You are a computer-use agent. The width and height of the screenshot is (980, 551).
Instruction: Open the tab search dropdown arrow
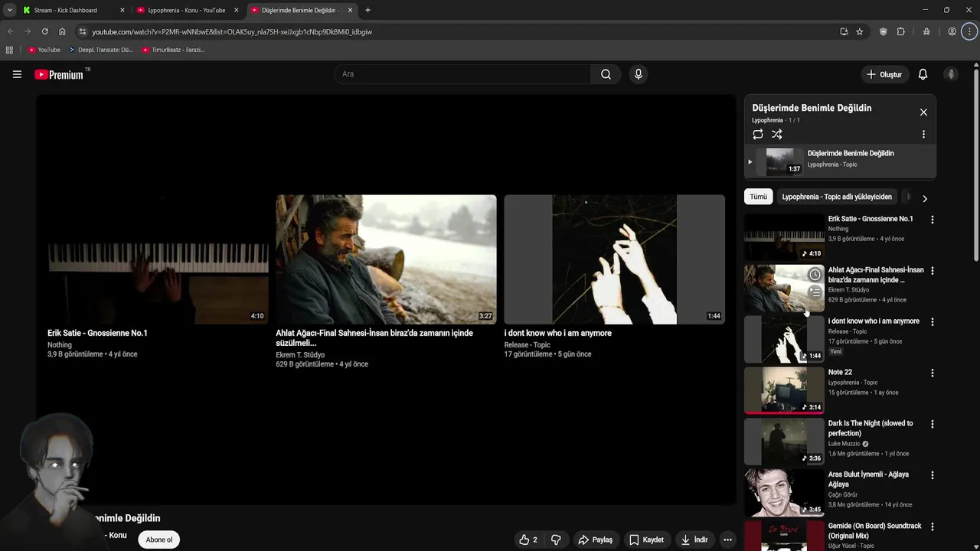pos(9,10)
